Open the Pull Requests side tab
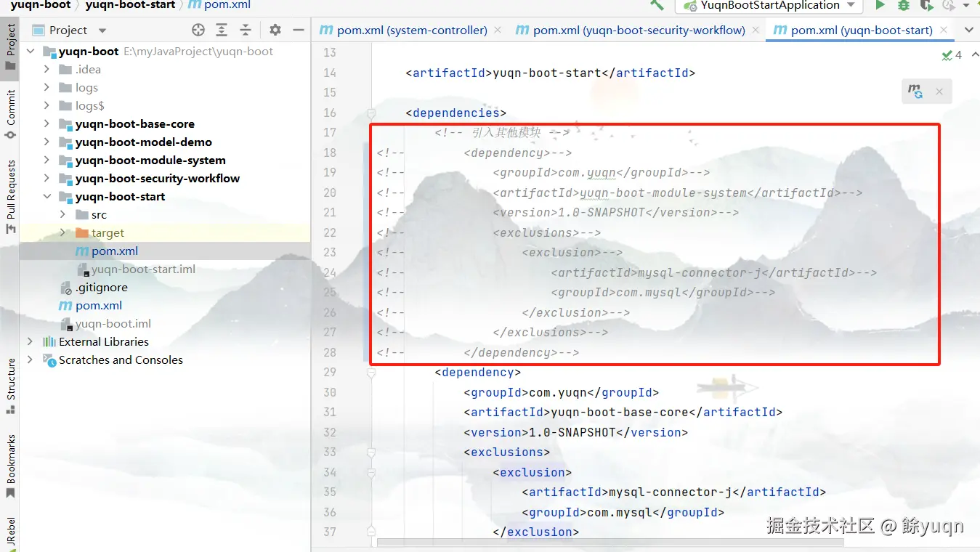980x552 pixels. point(10,197)
